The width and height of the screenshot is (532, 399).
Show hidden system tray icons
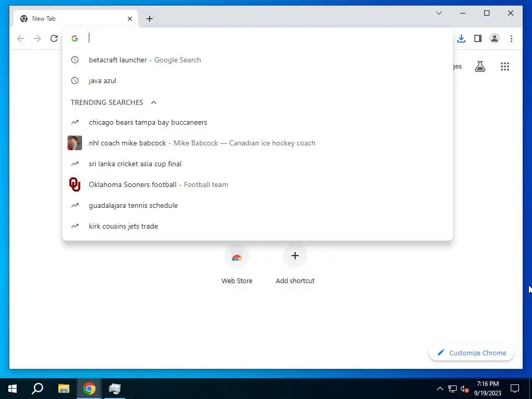coord(440,389)
